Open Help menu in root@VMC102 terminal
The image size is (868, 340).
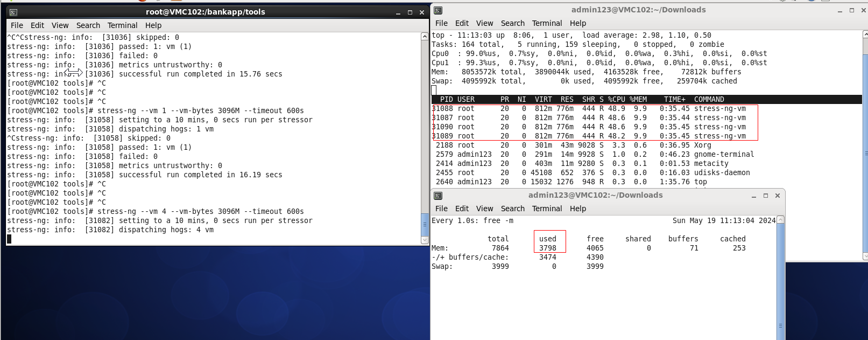153,25
